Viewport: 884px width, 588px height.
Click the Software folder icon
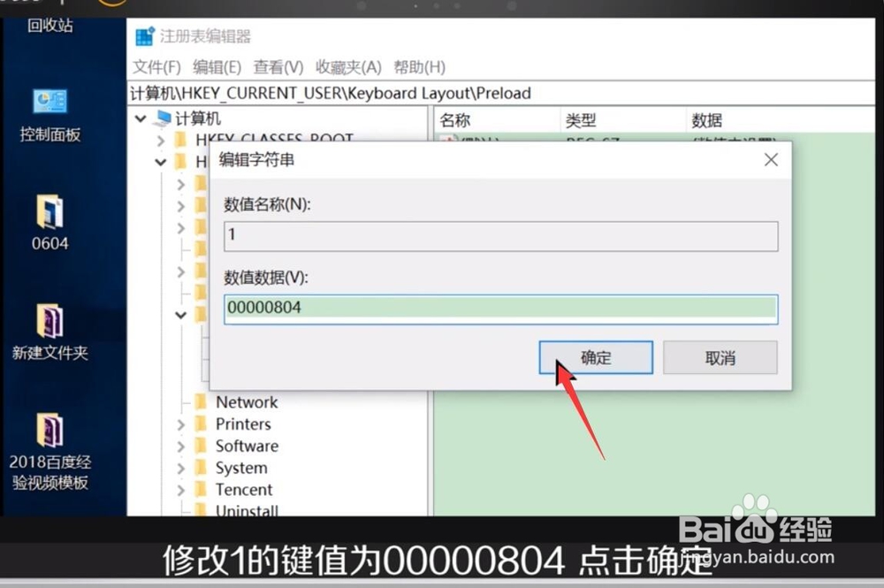tap(200, 447)
